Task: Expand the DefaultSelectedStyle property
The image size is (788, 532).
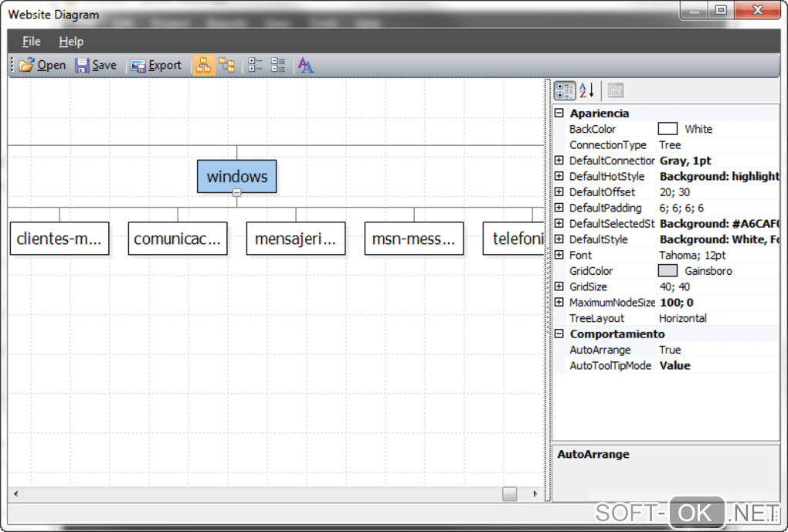Action: (x=559, y=223)
